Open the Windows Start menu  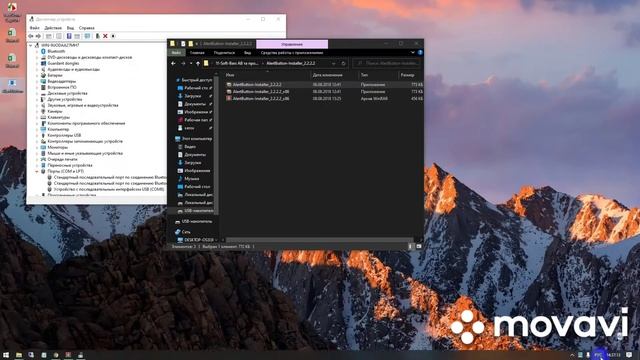tap(6, 355)
